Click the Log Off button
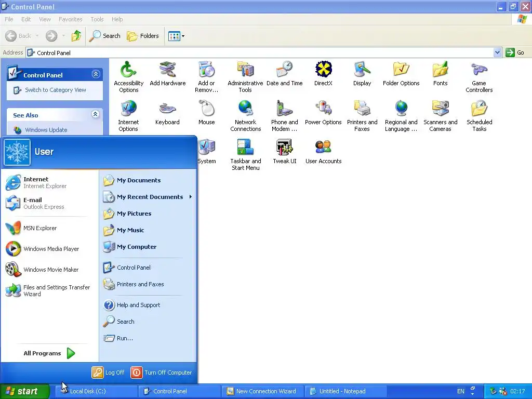This screenshot has width=532, height=399. click(x=108, y=373)
